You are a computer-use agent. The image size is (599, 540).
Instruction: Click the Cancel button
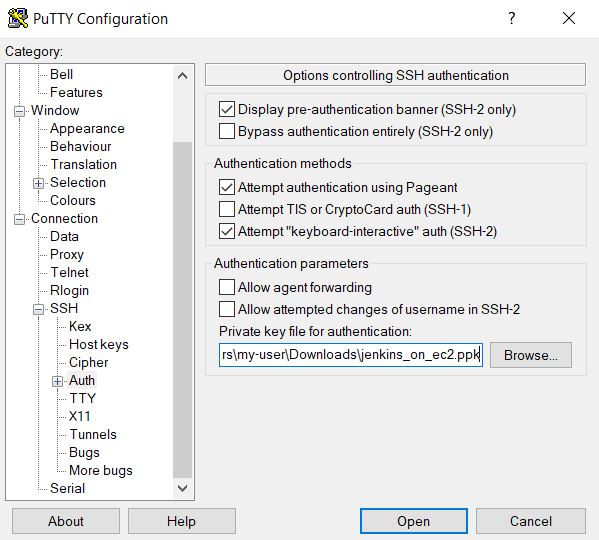tap(531, 521)
